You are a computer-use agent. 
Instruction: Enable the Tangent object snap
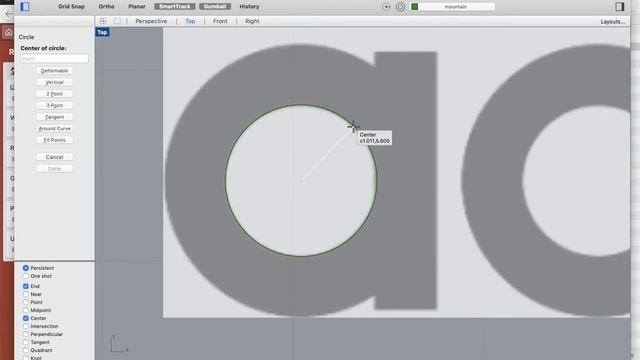pos(26,342)
